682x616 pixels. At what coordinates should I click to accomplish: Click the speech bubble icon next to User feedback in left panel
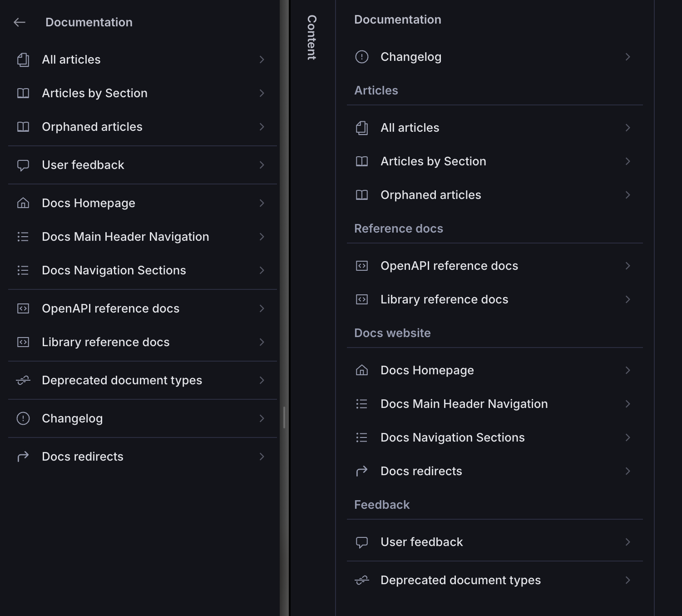[x=23, y=165]
